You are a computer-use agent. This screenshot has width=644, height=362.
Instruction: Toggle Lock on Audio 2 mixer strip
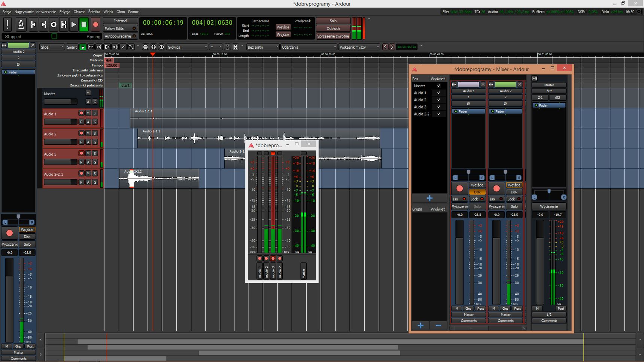pyautogui.click(x=514, y=199)
